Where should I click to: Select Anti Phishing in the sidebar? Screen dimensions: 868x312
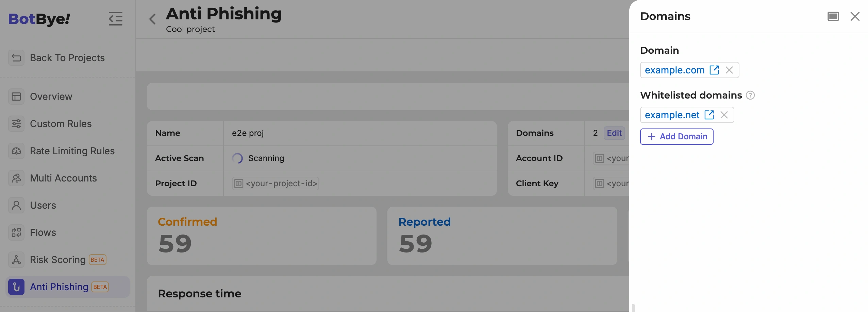point(67,287)
